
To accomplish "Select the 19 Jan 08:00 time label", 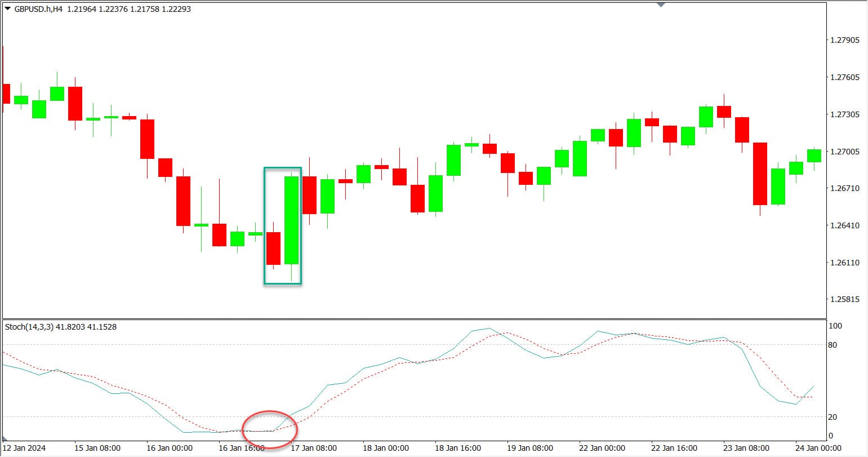I will coord(530,449).
